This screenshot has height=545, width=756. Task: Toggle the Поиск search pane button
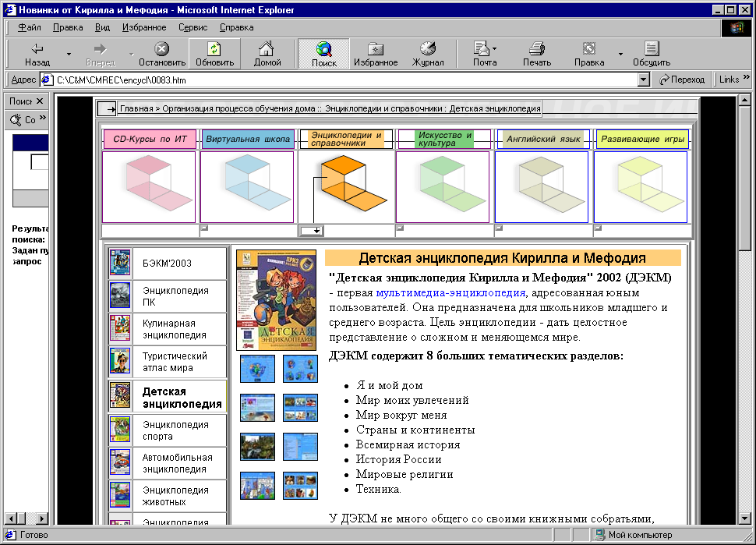point(323,54)
